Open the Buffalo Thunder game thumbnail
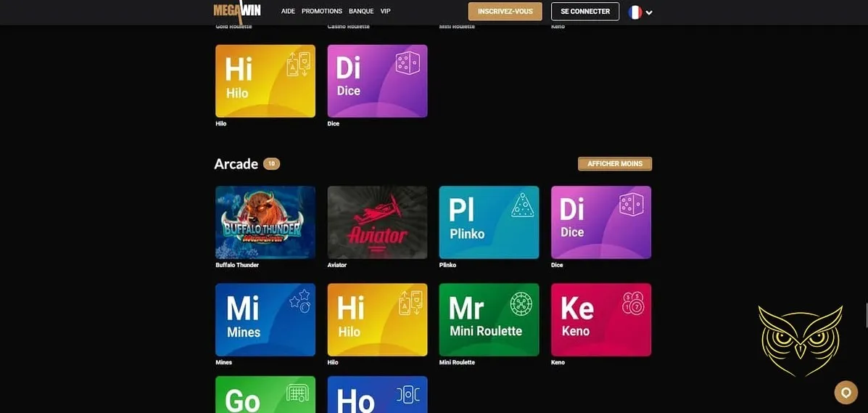 (265, 222)
